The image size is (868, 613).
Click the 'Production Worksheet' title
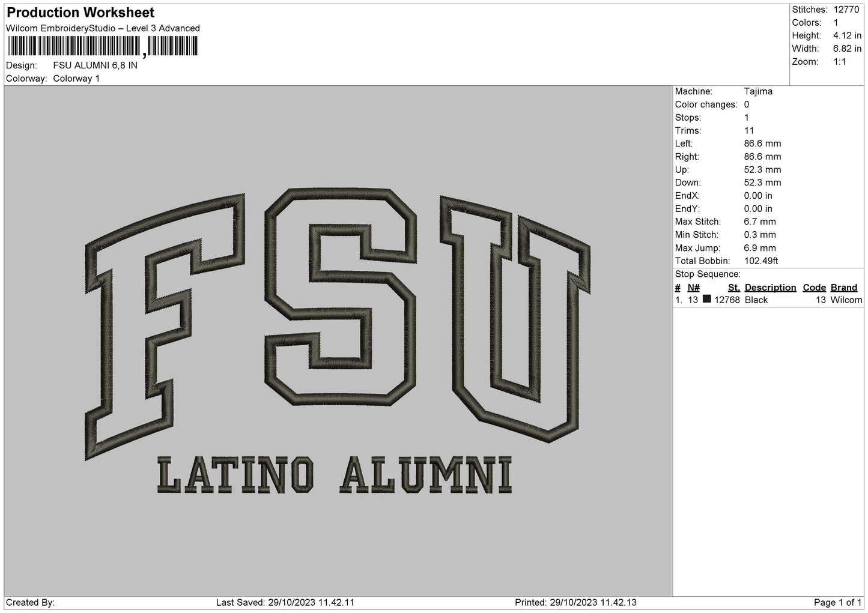tap(80, 13)
